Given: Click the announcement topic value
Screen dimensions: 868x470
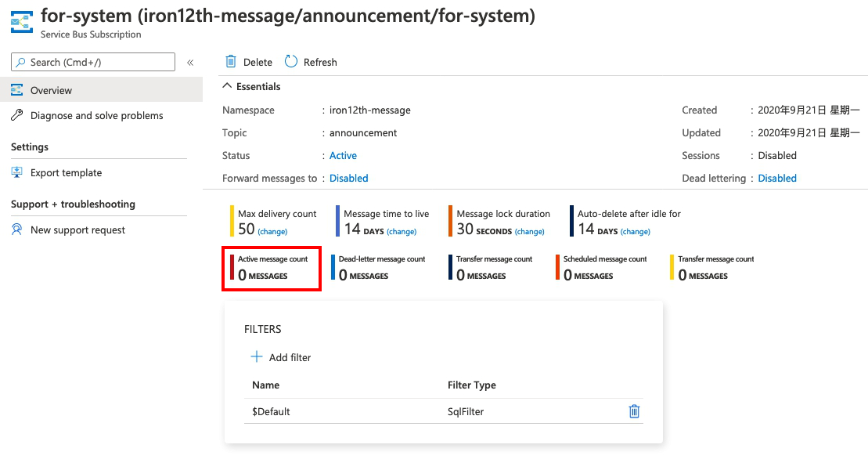Looking at the screenshot, I should point(363,133).
